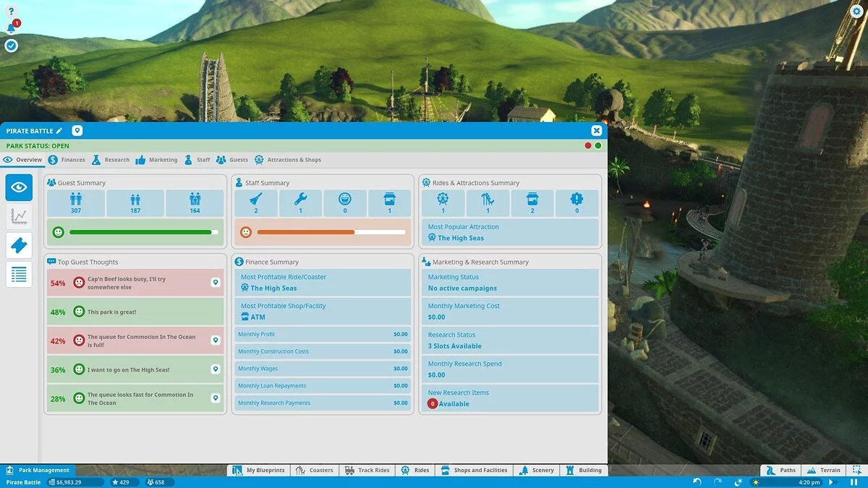Switch to the Finances tab

coord(67,160)
